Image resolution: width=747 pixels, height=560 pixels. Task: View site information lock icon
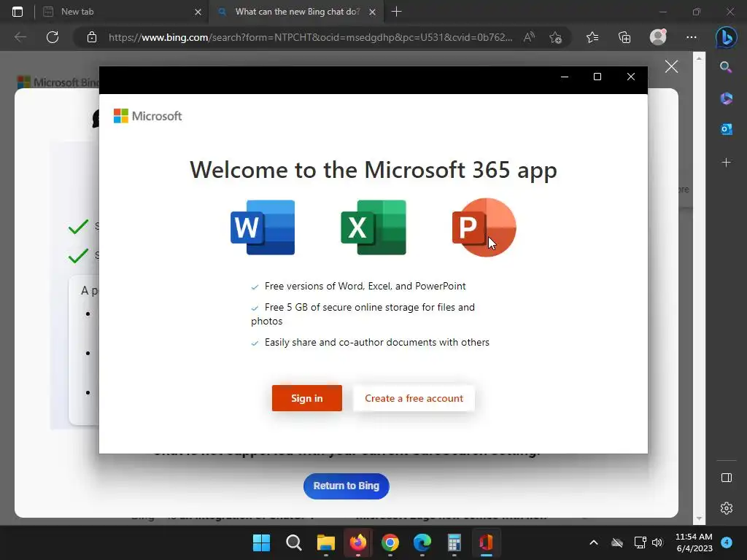(92, 37)
